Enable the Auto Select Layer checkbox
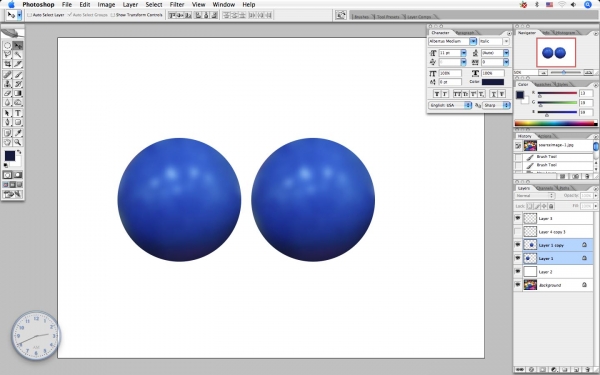The height and width of the screenshot is (375, 600). pos(29,15)
